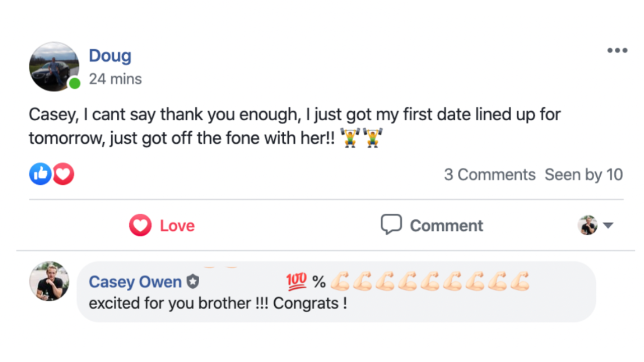644x362 pixels.
Task: Click Casey Owen's profile picture
Action: click(49, 281)
